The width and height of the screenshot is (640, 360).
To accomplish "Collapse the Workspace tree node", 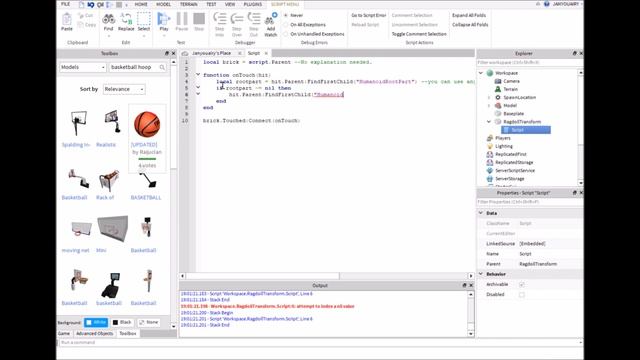I will pos(481,73).
